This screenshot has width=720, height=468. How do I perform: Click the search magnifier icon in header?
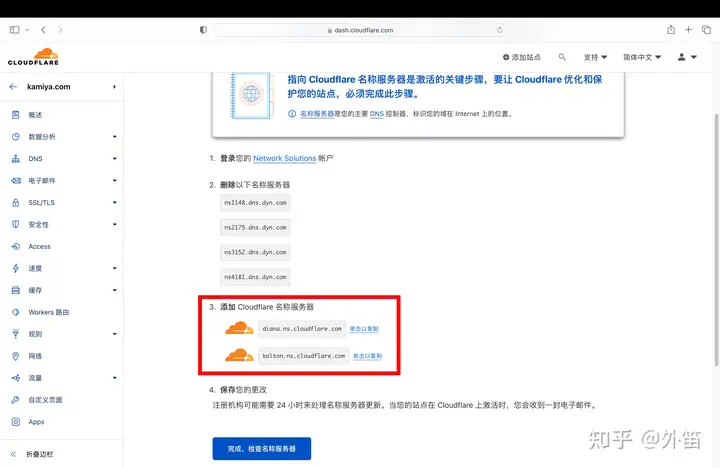coord(562,57)
